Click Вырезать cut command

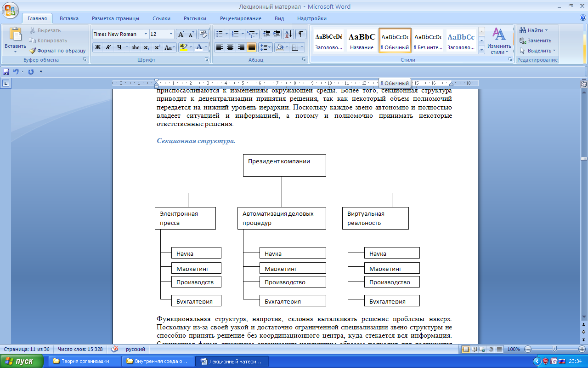click(x=45, y=30)
